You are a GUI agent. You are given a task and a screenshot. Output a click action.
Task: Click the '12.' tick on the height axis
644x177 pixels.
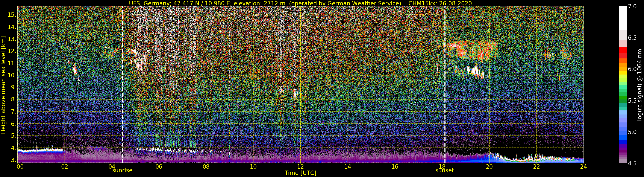click(x=12, y=51)
